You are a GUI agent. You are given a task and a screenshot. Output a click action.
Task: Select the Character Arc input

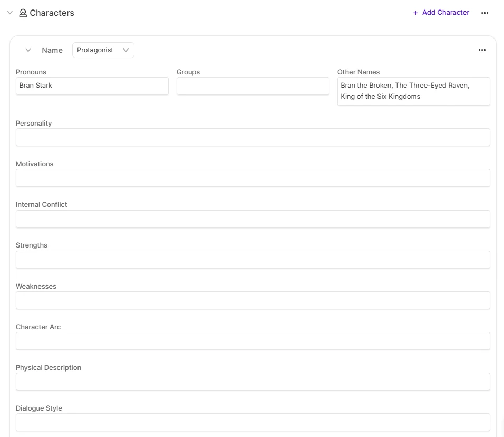253,341
